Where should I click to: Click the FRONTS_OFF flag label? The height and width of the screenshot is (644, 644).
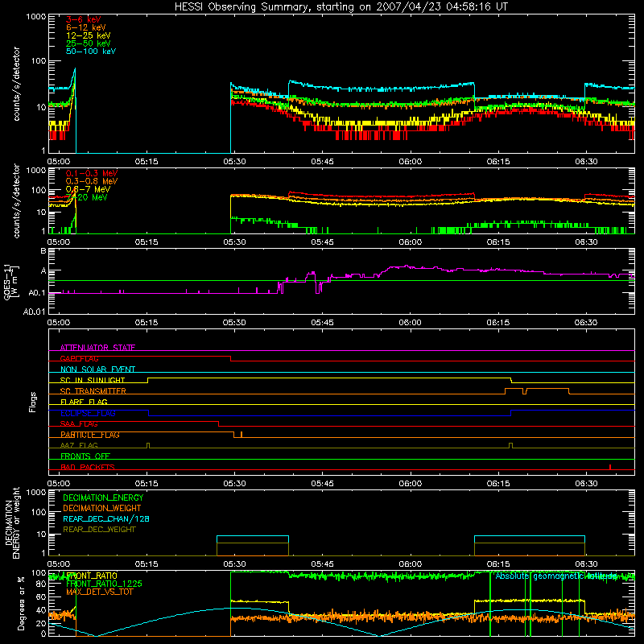(85, 456)
